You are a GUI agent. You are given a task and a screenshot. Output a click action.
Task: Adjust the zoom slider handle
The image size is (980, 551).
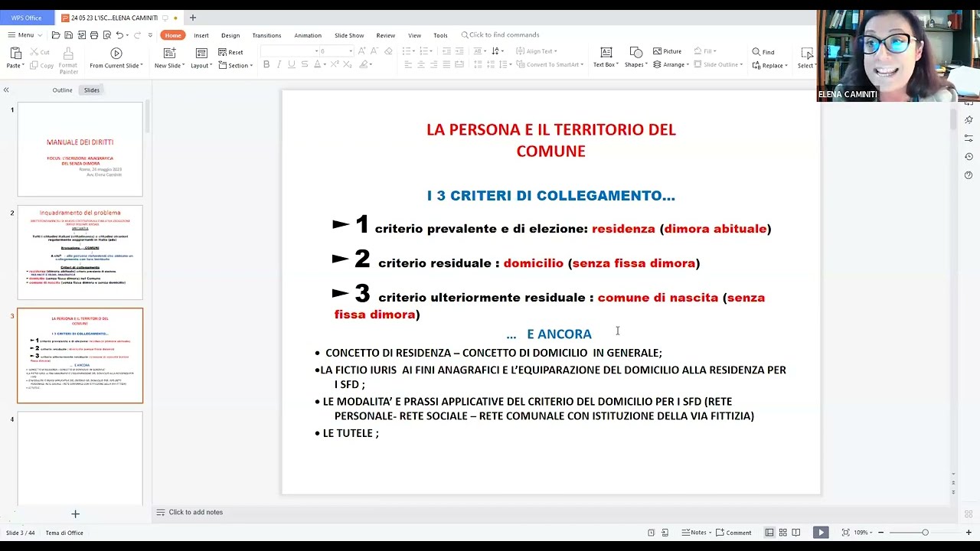pos(925,533)
